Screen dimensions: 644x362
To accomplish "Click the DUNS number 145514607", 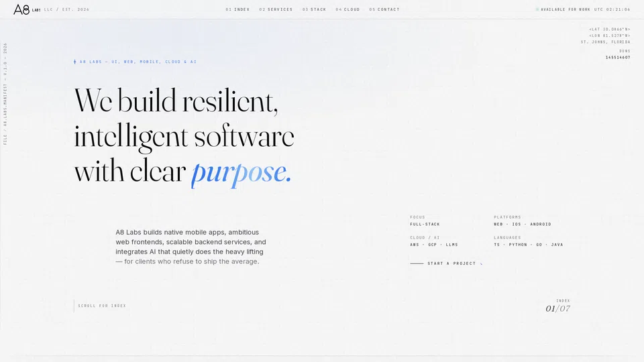I will (x=618, y=58).
